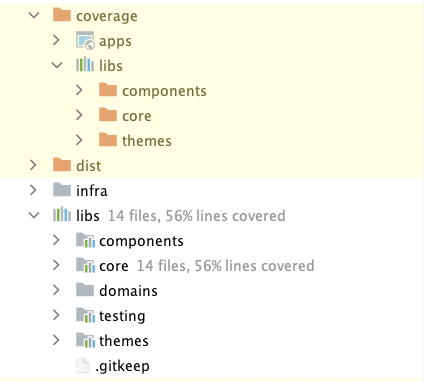Select the domains folder label
Screen dimensions: 424x381
pos(128,291)
